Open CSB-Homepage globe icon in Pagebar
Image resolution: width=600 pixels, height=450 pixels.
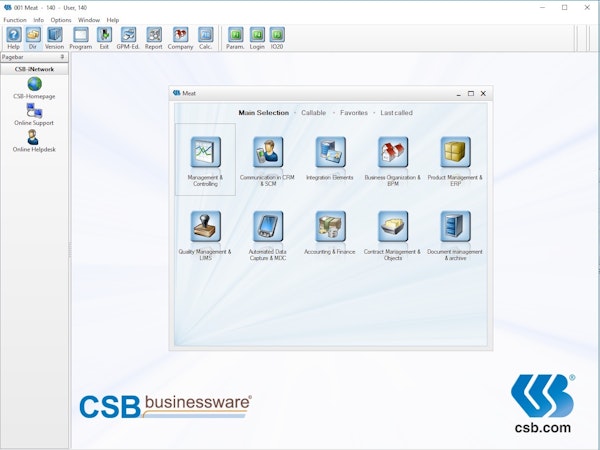34,88
